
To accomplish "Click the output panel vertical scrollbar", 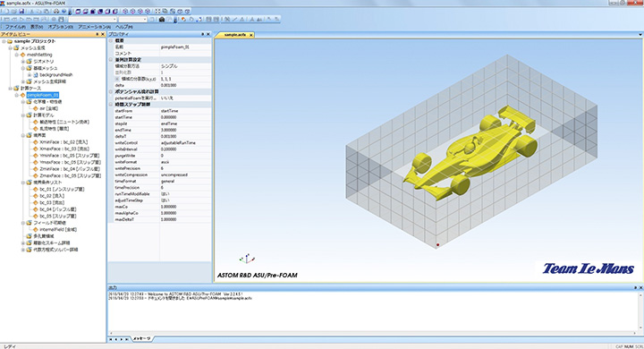I will [x=640, y=311].
